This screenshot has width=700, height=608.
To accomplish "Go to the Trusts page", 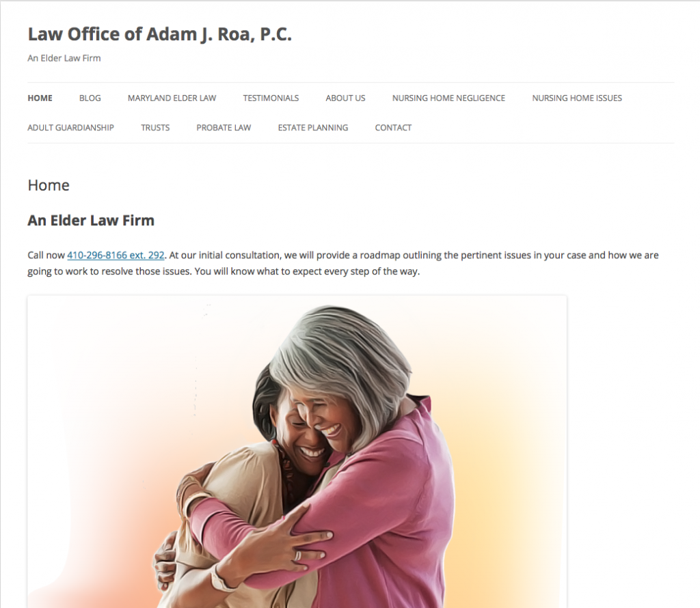I will (x=155, y=128).
